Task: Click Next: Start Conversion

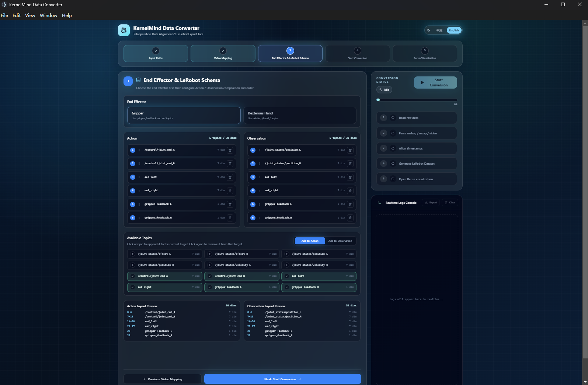Action: [283, 379]
